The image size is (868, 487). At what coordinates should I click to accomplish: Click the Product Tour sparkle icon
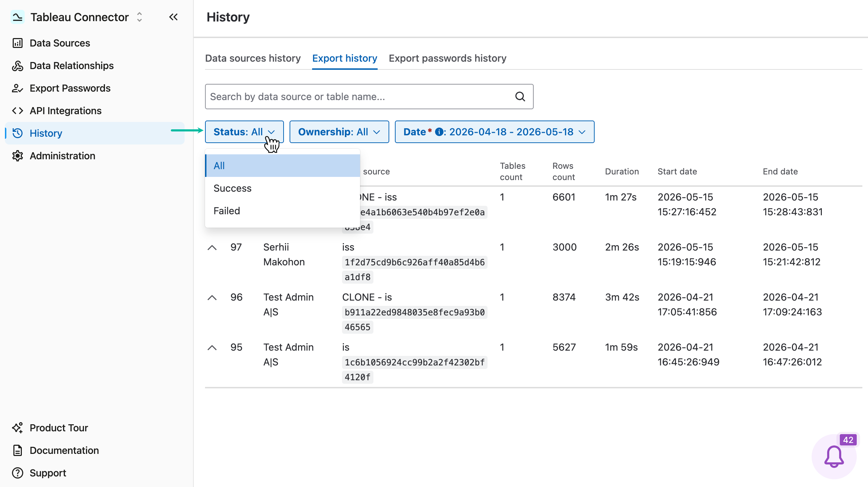18,428
